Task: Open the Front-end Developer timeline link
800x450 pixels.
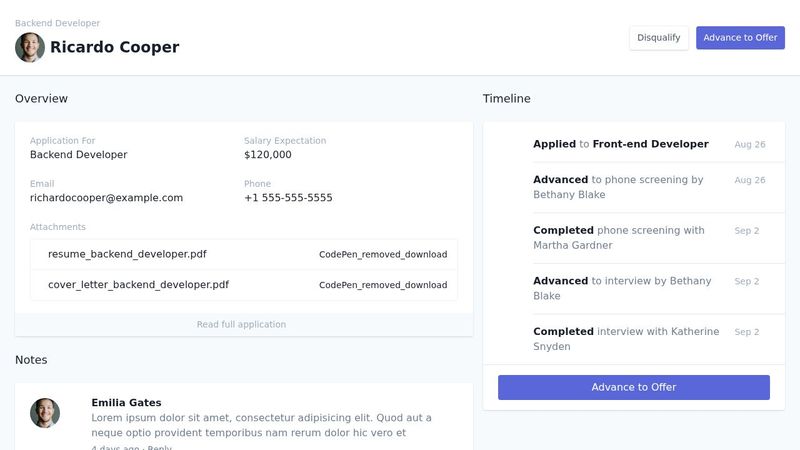Action: [650, 144]
